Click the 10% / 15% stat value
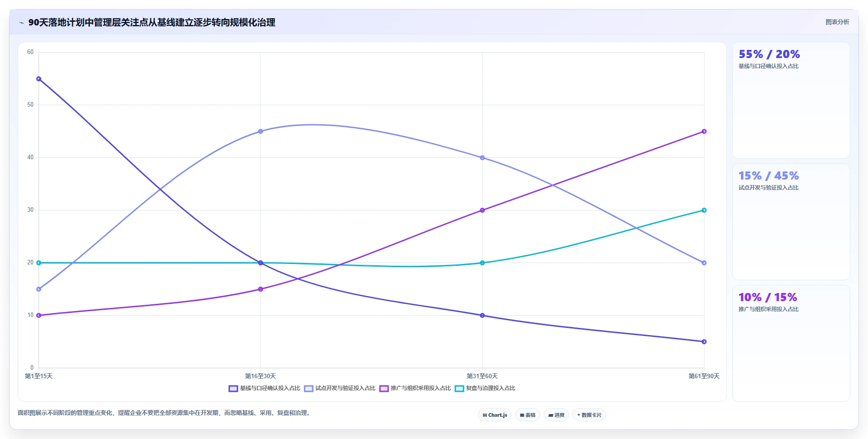The width and height of the screenshot is (868, 439). [x=768, y=298]
